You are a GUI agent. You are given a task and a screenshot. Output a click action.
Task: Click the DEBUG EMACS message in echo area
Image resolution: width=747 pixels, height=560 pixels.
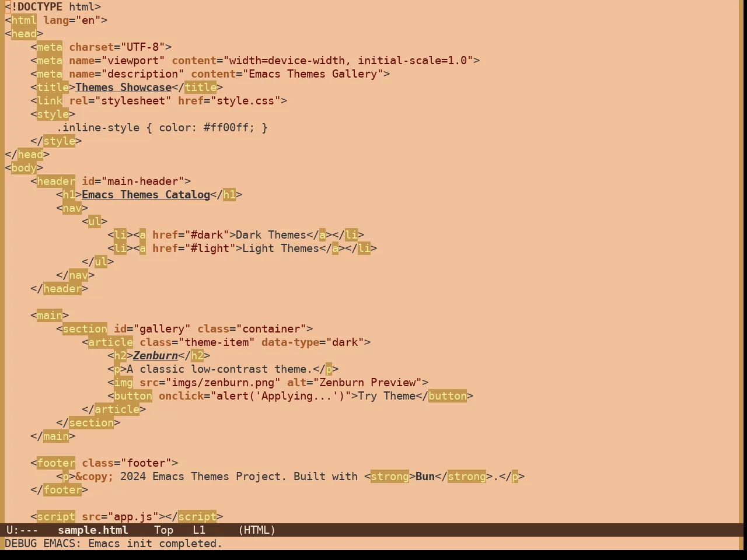(114, 544)
